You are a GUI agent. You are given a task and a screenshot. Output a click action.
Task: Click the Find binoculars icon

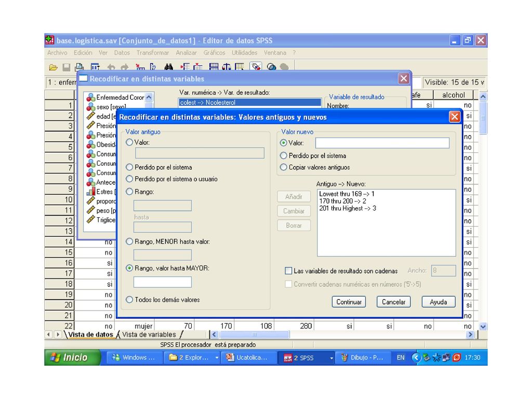(x=169, y=67)
